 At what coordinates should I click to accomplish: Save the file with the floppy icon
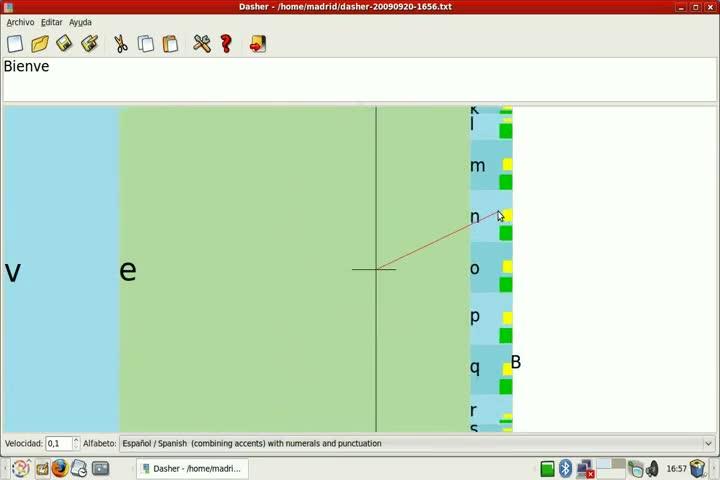click(64, 44)
